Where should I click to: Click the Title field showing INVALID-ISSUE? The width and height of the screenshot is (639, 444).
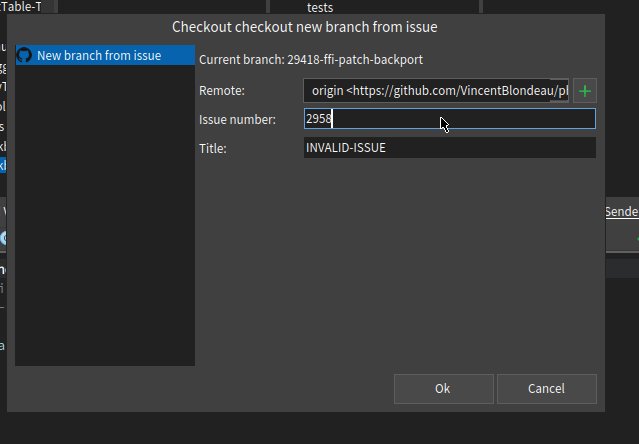(x=450, y=147)
